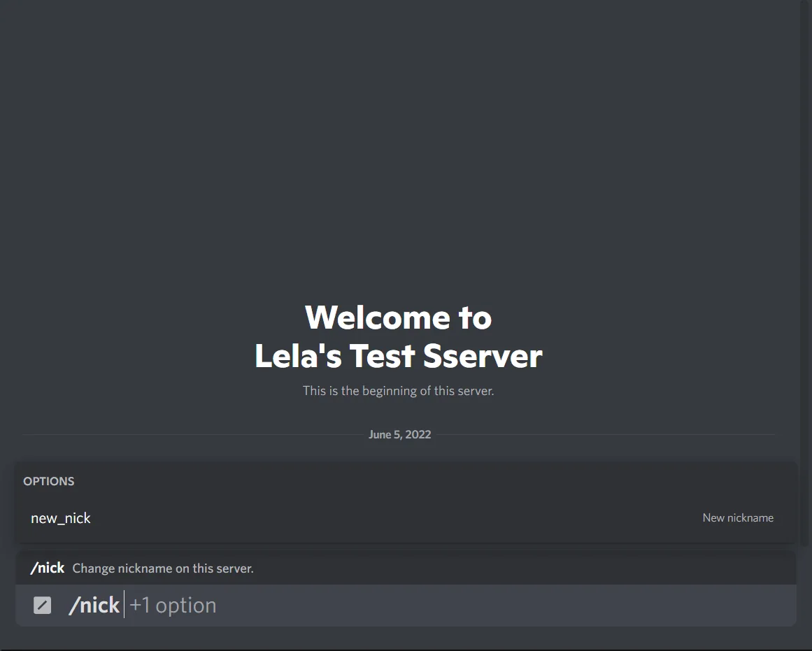This screenshot has width=812, height=651.
Task: Click the 'June 5, 2022' date divider text
Action: coord(399,434)
